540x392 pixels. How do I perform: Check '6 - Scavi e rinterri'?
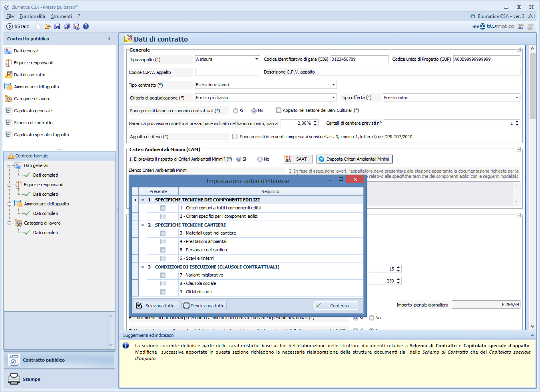click(163, 258)
